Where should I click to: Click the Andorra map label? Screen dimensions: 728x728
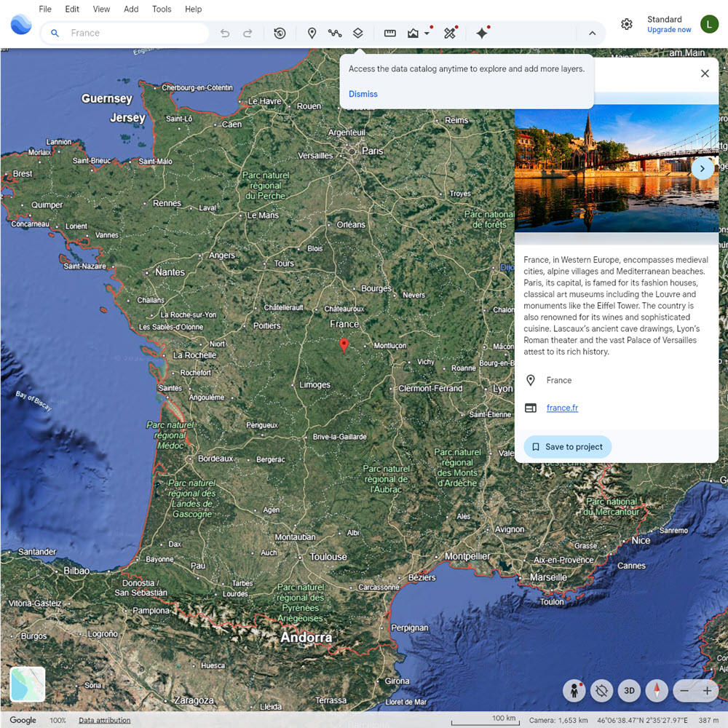306,637
